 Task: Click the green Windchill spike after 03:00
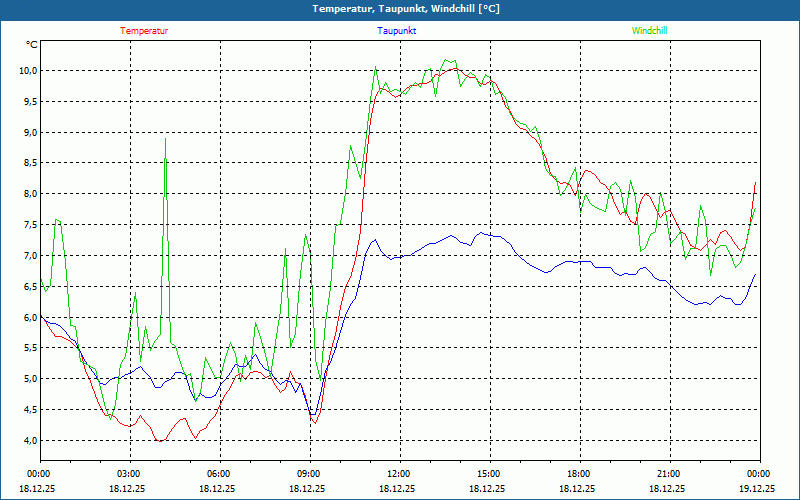click(x=165, y=145)
